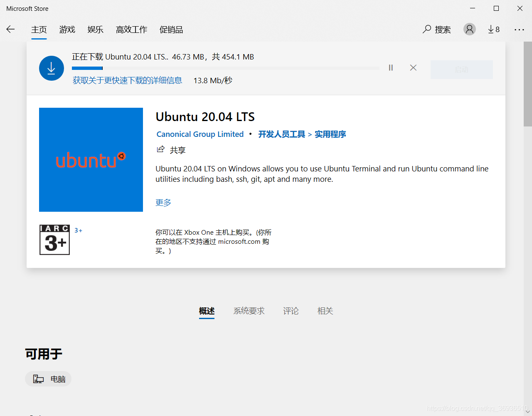Switch to the 游戏 tab
Screen dimensions: 532x416
67,30
